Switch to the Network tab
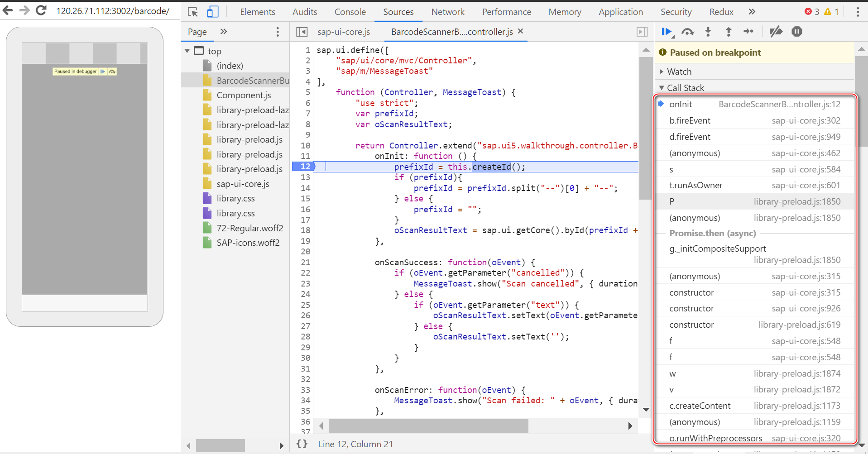 point(448,12)
